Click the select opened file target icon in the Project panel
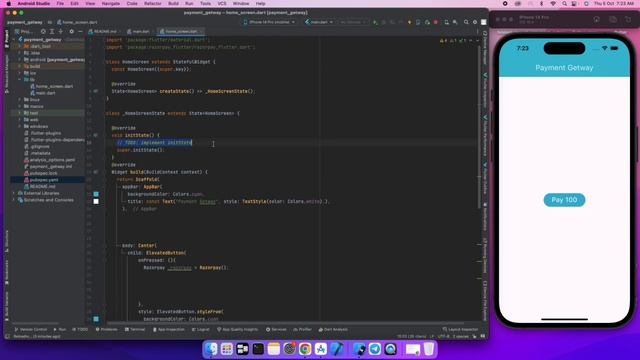Image resolution: width=640 pixels, height=360 pixels. pyautogui.click(x=43, y=31)
